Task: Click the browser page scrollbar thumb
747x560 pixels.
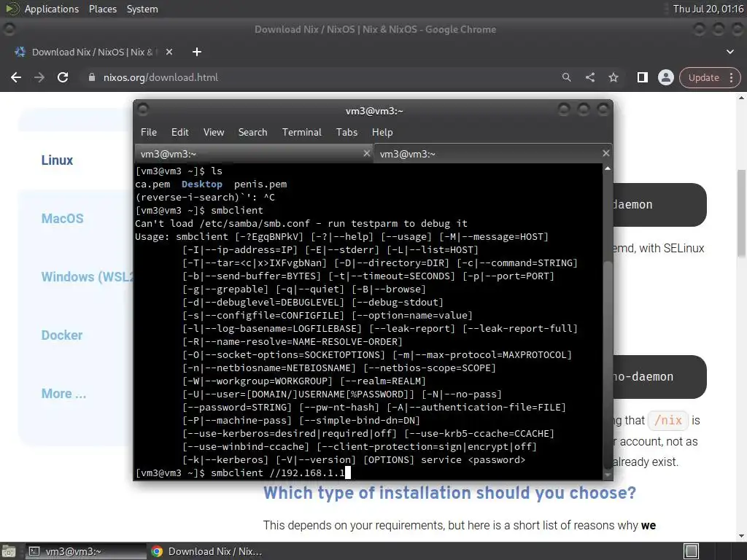Action: coord(741,214)
